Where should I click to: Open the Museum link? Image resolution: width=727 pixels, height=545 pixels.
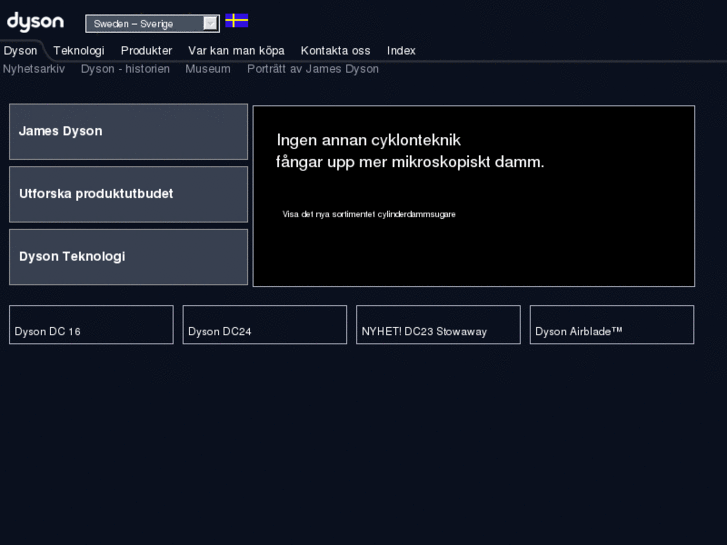point(208,69)
